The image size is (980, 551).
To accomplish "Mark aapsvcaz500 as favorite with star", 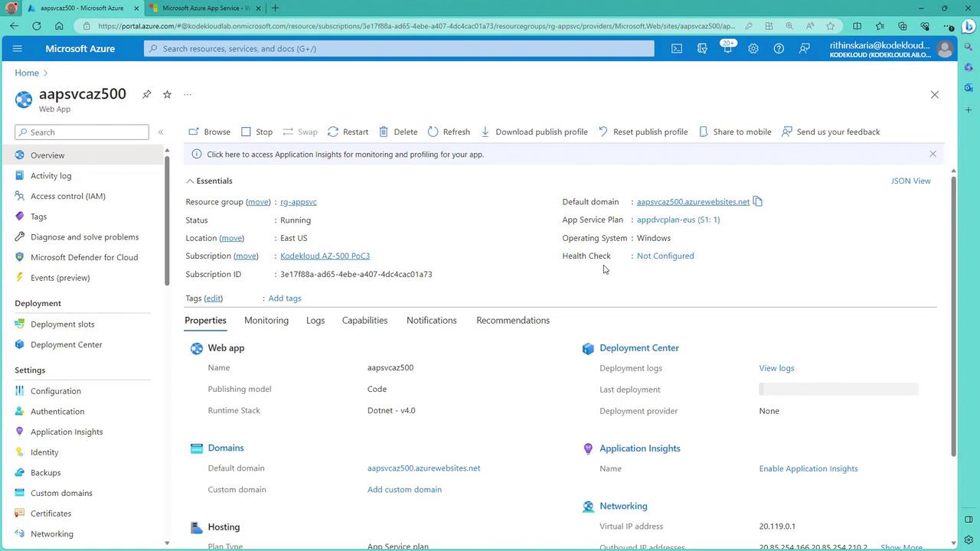I will (x=167, y=94).
